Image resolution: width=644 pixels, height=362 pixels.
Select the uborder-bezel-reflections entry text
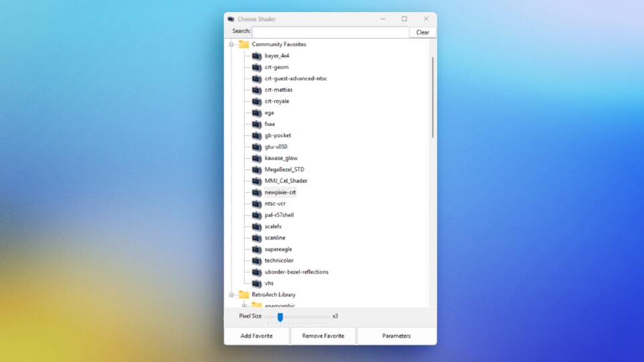coord(297,272)
